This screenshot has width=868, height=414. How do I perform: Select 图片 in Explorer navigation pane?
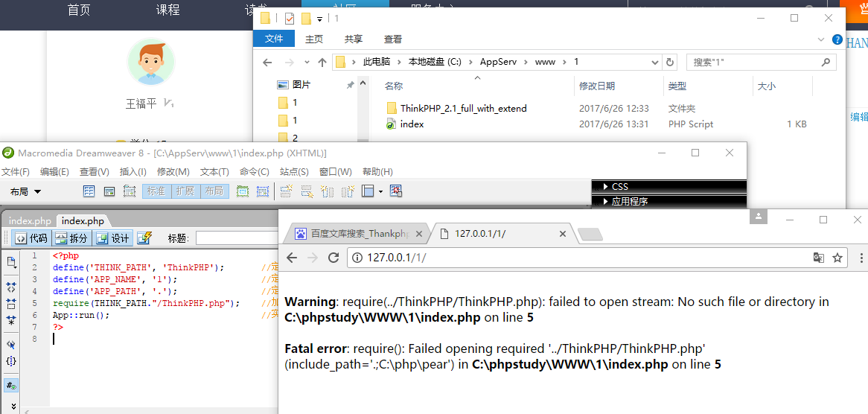click(295, 85)
